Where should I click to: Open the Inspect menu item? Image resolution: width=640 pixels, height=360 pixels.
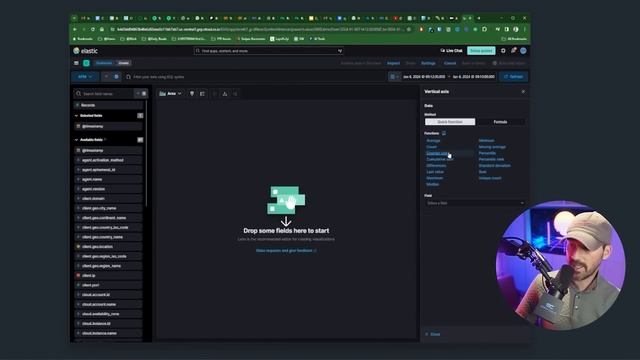click(393, 63)
